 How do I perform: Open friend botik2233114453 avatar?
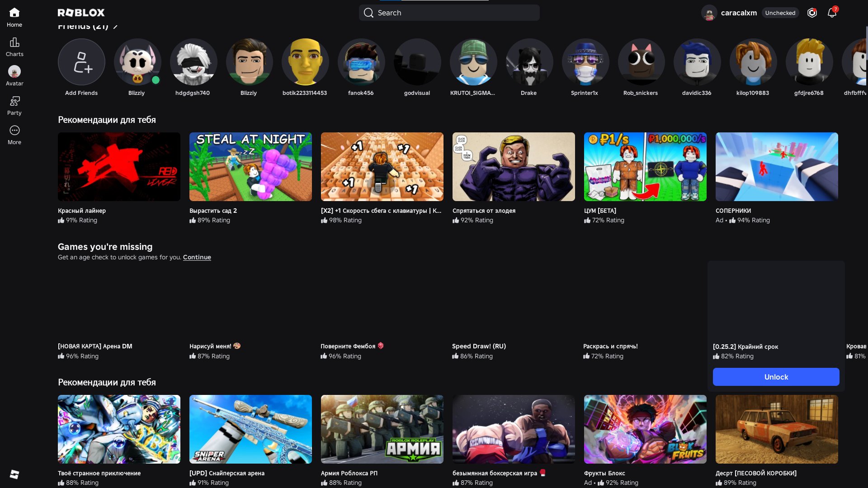[305, 62]
